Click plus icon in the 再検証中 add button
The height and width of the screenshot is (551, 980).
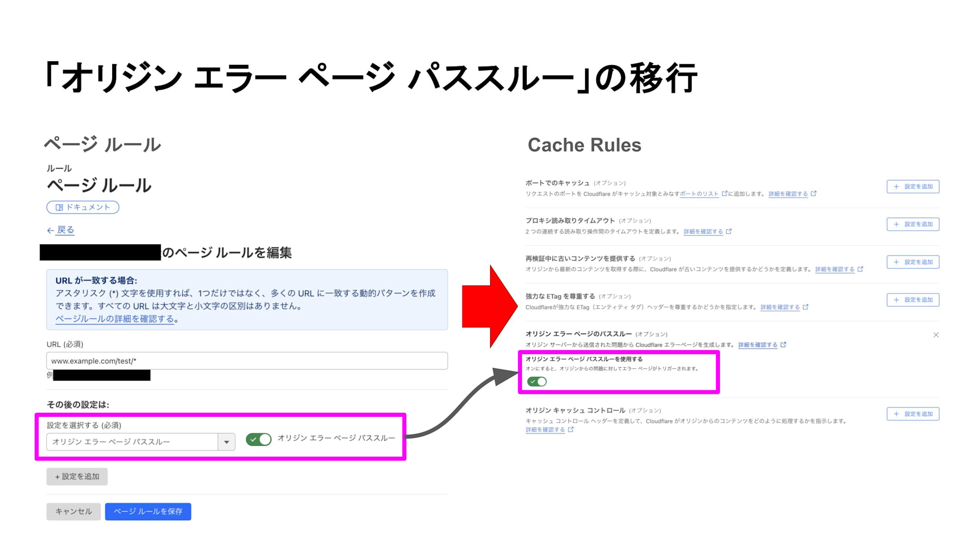(896, 262)
